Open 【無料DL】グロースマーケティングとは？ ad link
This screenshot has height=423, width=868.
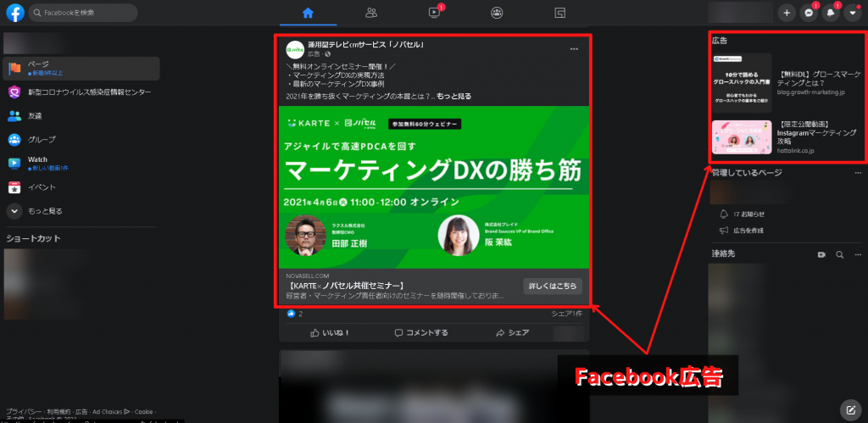pyautogui.click(x=819, y=79)
